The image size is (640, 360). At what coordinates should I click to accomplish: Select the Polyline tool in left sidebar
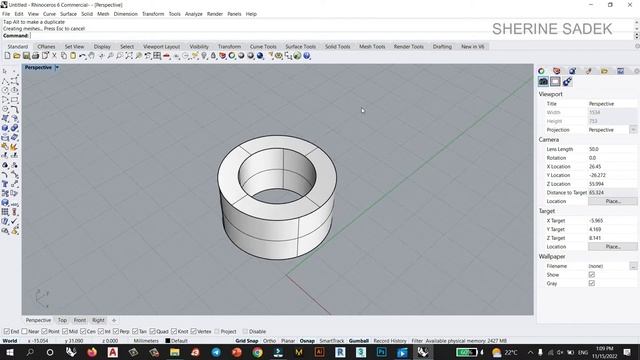(5, 81)
